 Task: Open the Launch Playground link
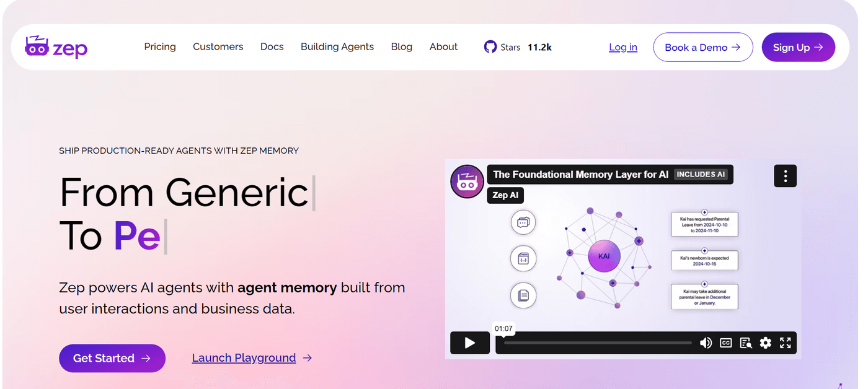click(x=252, y=358)
